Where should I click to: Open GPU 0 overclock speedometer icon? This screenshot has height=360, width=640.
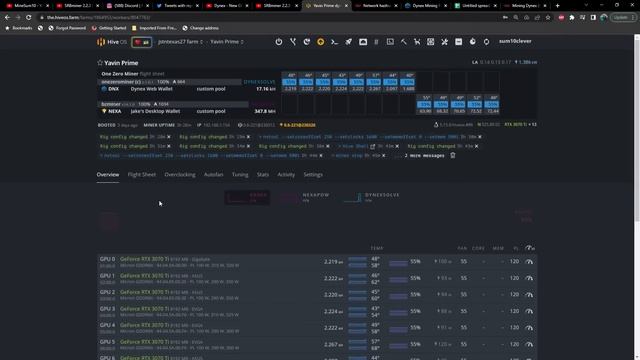pyautogui.click(x=529, y=262)
